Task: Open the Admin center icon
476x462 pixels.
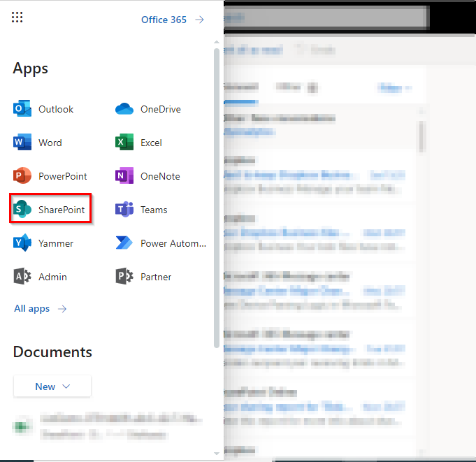Action: point(22,276)
